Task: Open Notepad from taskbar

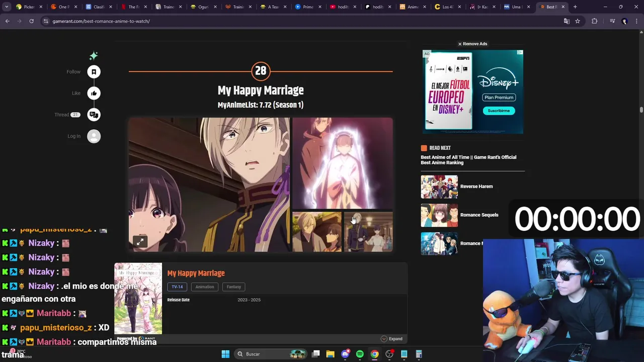Action: [x=404, y=354]
